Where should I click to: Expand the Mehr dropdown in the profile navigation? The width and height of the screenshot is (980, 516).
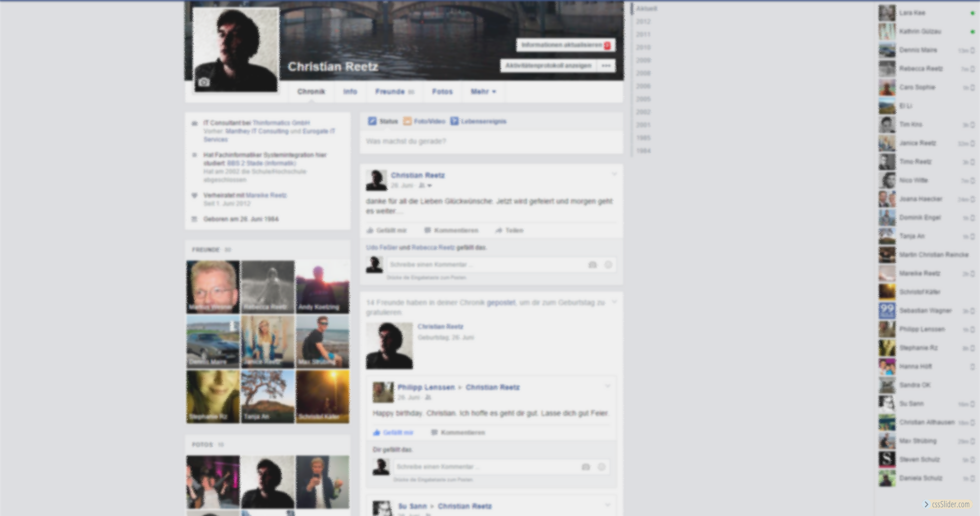point(483,92)
